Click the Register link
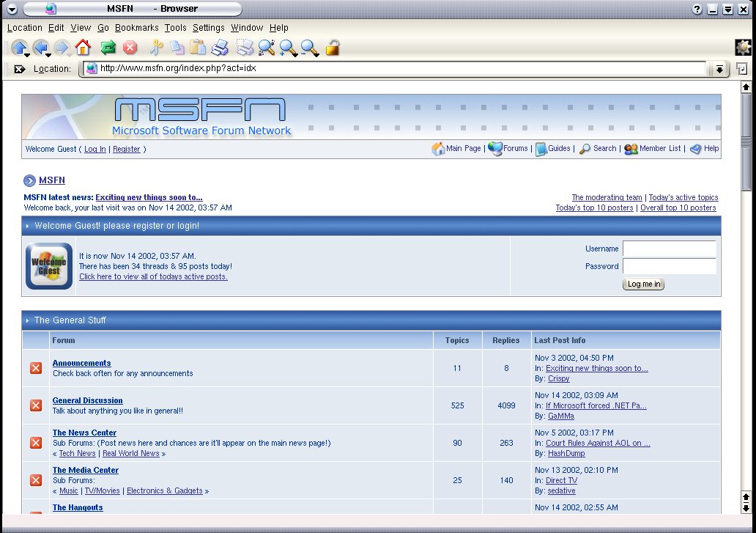 tap(126, 149)
